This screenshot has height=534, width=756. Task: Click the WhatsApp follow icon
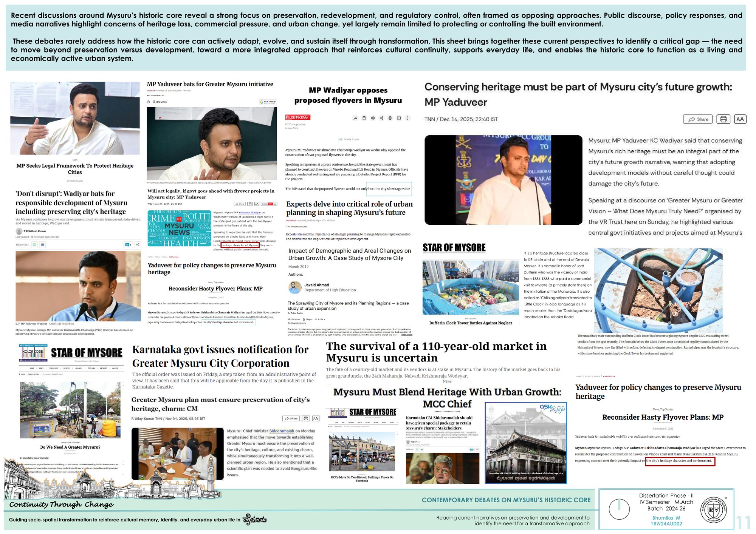[x=34, y=245]
